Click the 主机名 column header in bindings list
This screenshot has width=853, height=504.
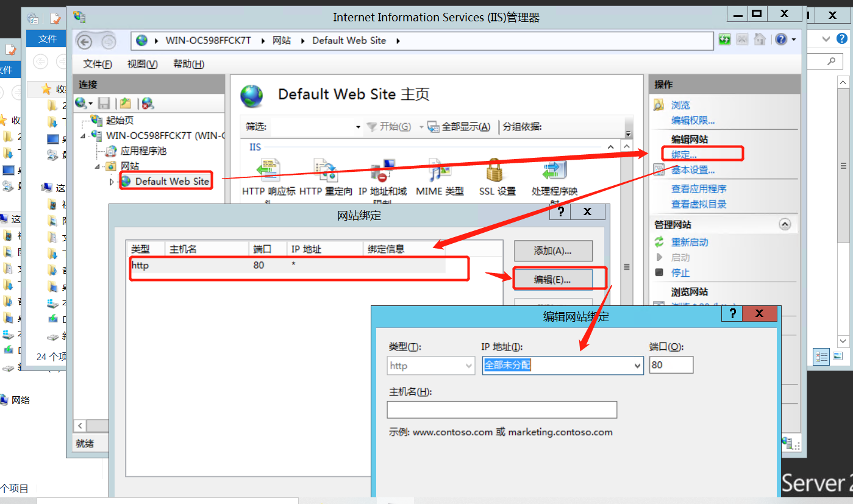207,249
